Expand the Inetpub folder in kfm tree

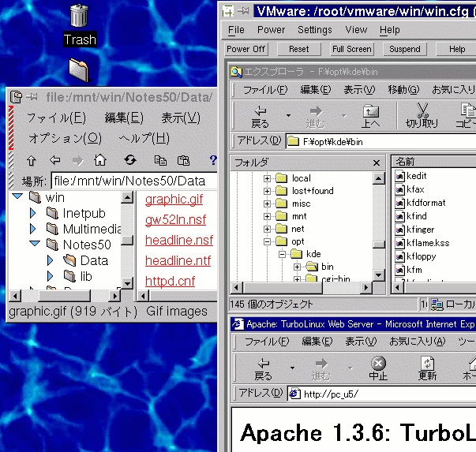[33, 213]
